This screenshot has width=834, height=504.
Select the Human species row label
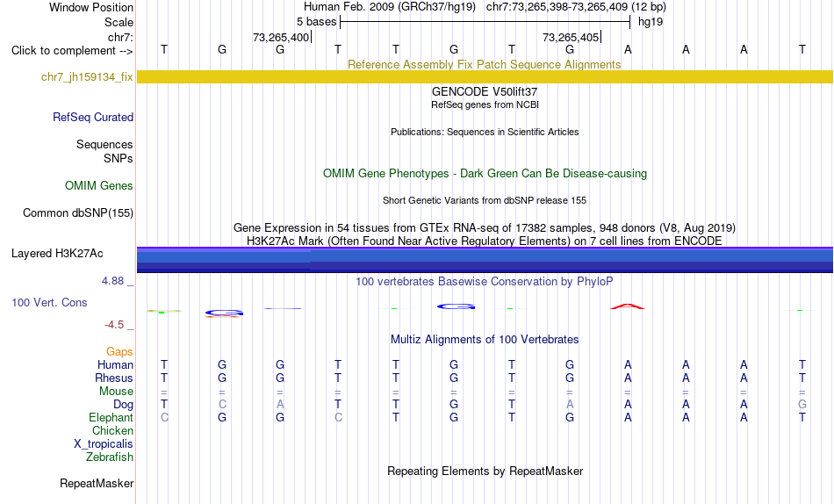coord(115,365)
